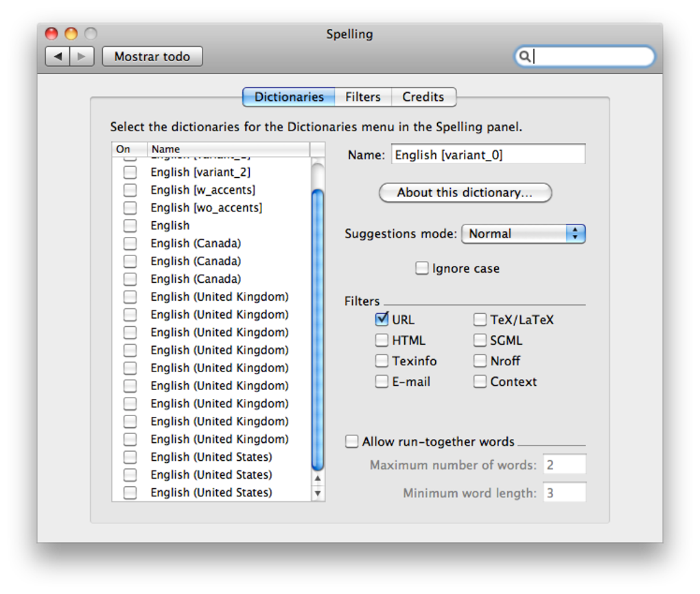
Task: Check the English (Canada) dictionary checkbox
Action: (x=130, y=243)
